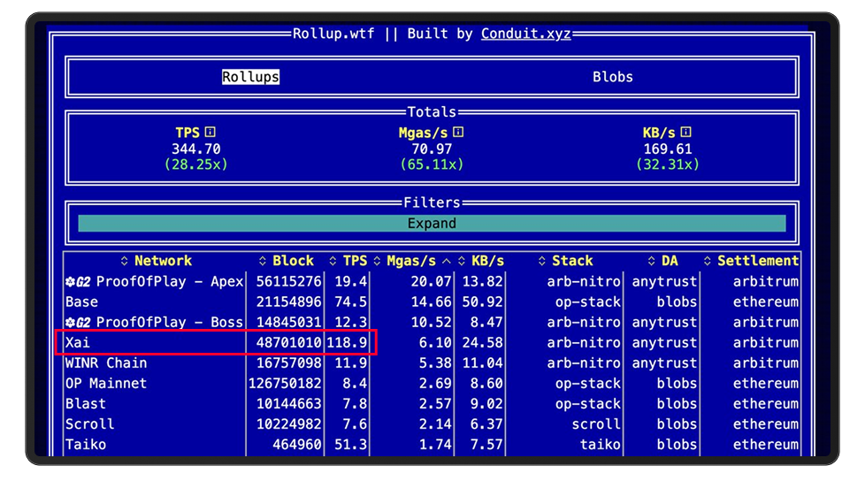This screenshot has height=504, width=865.
Task: Sort table by Settlement column
Action: (x=752, y=261)
